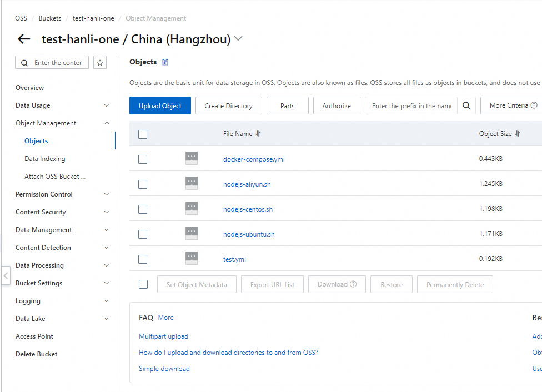The width and height of the screenshot is (542, 392).
Task: Click the file icon for nodejs-aliyun.sh
Action: tap(192, 183)
